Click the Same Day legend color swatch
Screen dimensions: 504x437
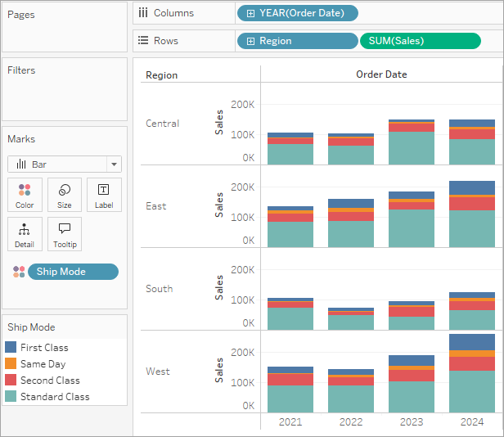[11, 363]
